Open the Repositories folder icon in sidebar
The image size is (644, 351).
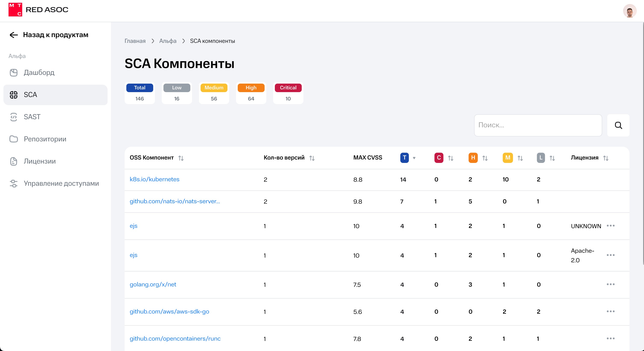13,139
